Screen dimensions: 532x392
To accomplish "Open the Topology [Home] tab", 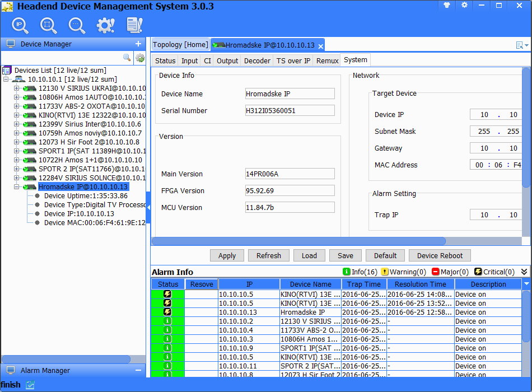I will (x=180, y=45).
